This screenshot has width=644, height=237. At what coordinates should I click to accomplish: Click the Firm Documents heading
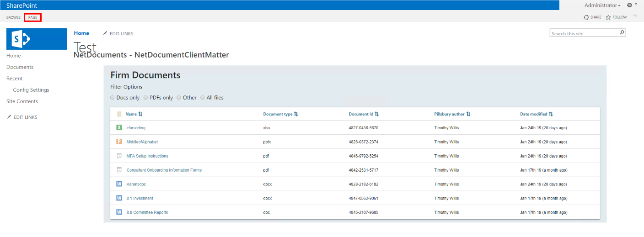145,75
